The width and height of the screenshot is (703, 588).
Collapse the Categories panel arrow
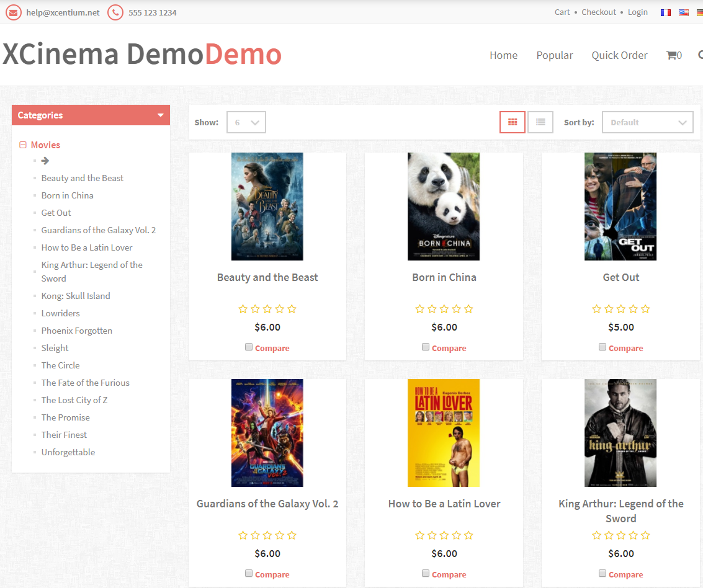pos(161,115)
